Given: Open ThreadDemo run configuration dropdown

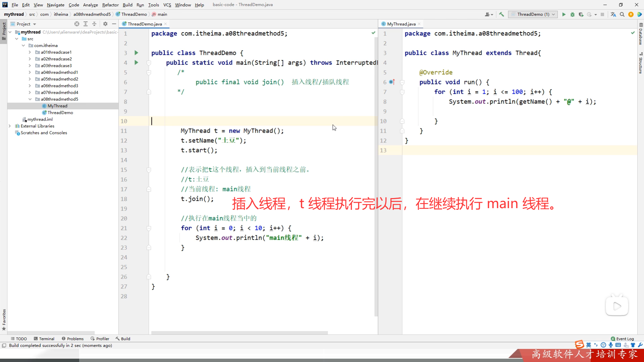Looking at the screenshot, I should 533,14.
